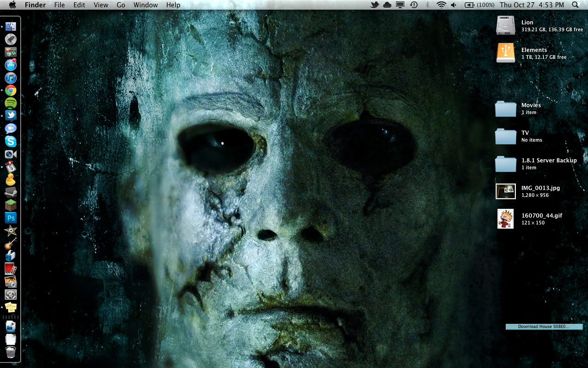
Task: Open the Apple menu
Action: point(12,5)
